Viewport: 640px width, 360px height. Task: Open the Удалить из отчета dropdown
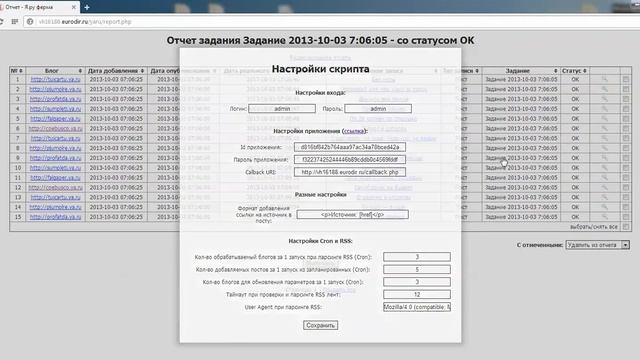(x=597, y=245)
